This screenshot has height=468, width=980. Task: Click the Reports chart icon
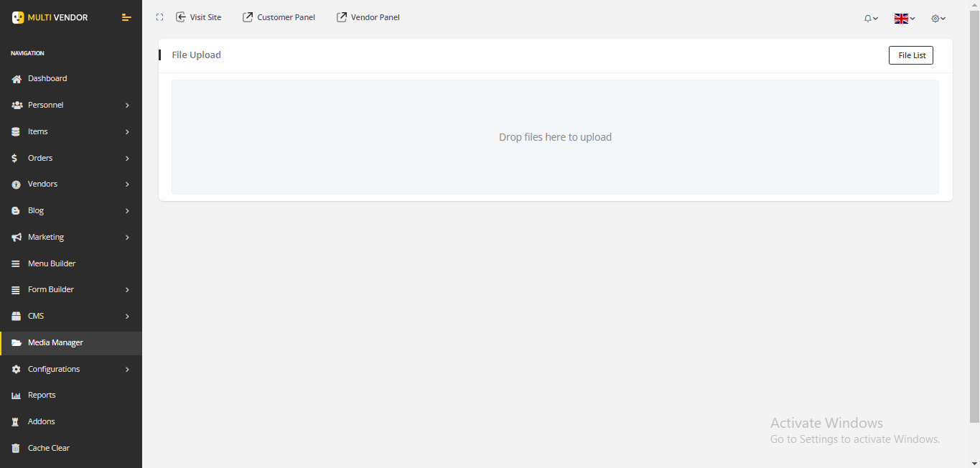tap(16, 396)
